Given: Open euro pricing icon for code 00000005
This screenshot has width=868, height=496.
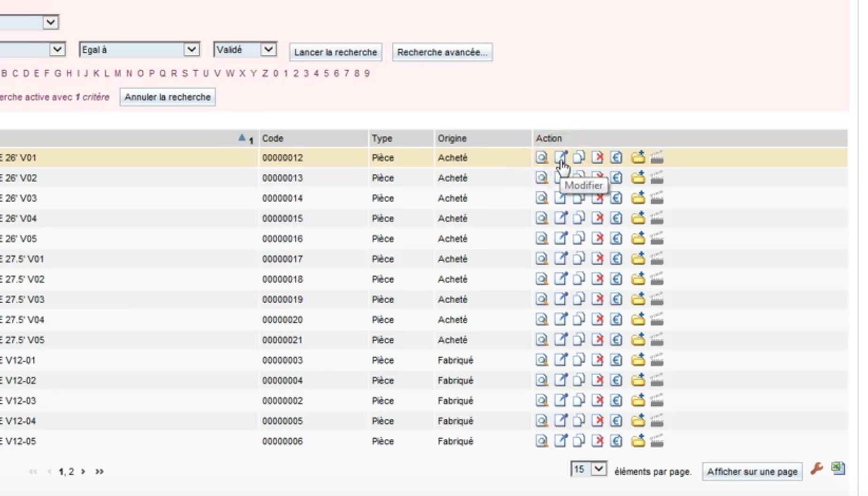Looking at the screenshot, I should pos(616,421).
